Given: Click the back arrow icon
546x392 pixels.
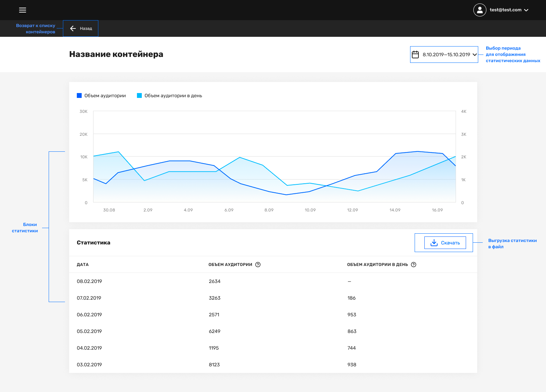Looking at the screenshot, I should 73,28.
